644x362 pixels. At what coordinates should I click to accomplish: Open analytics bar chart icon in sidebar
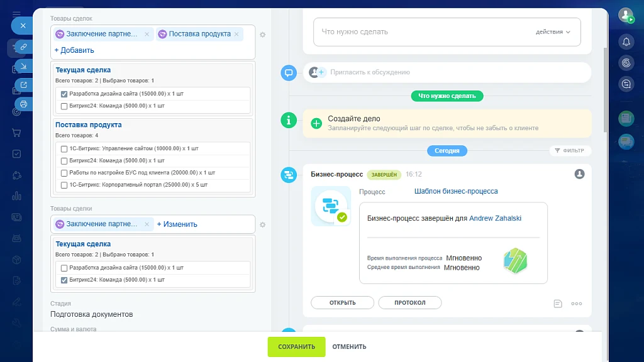coord(16,196)
